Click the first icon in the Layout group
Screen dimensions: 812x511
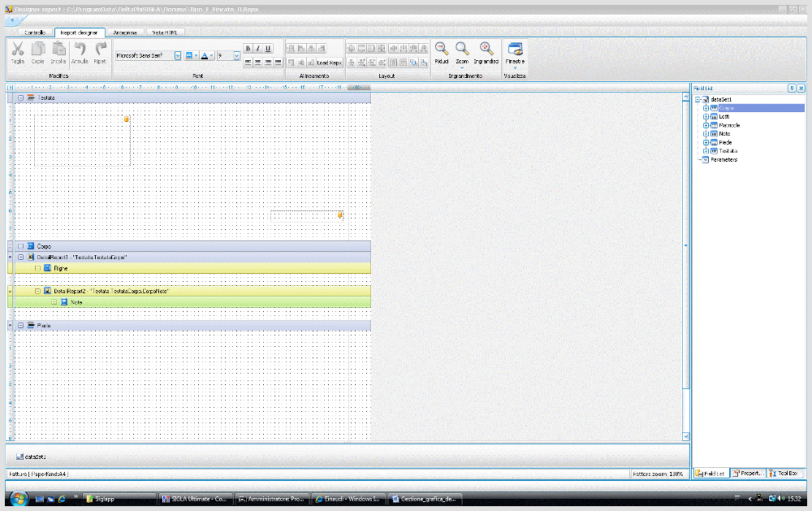(x=352, y=48)
